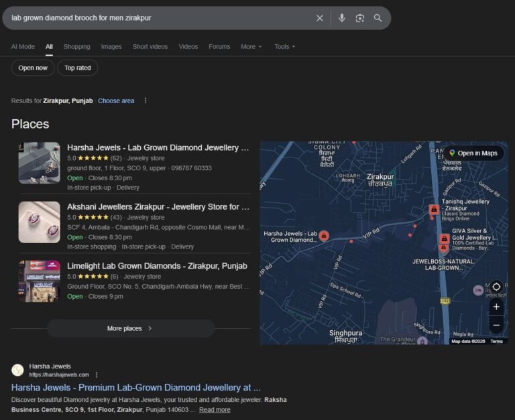
Task: Open the Harsha Jewels listing thumbnail
Action: pos(40,163)
